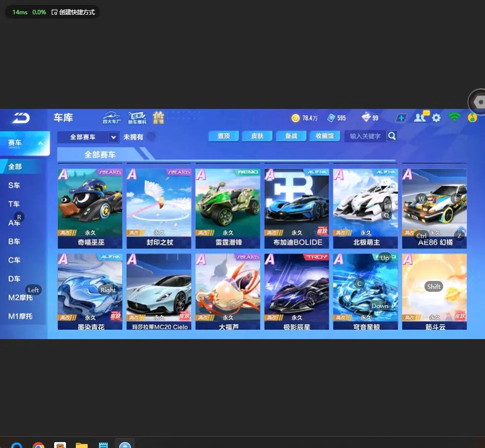Select the 全部 category in the sidebar
Screen dimensions: 485x448
click(x=20, y=167)
